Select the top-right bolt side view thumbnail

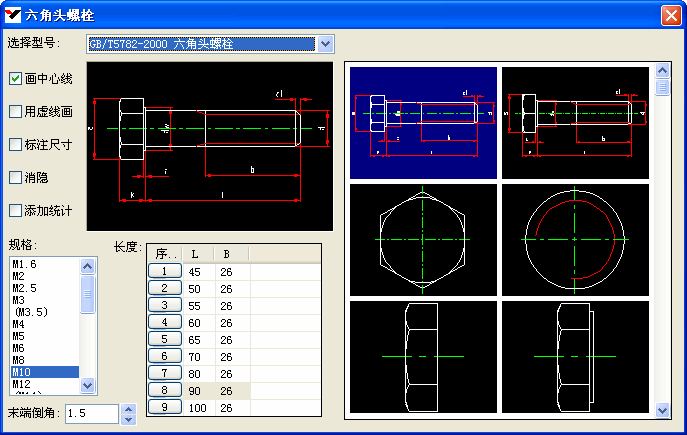(575, 123)
